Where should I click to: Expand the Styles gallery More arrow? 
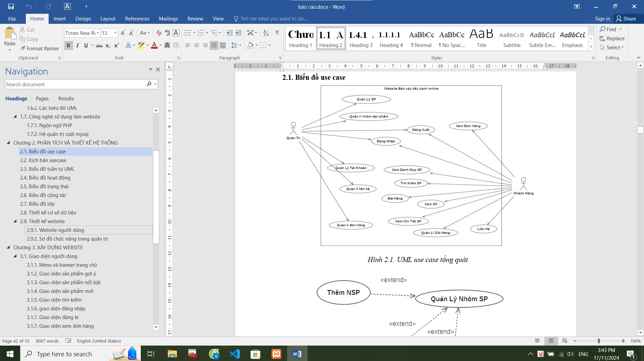pos(591,47)
